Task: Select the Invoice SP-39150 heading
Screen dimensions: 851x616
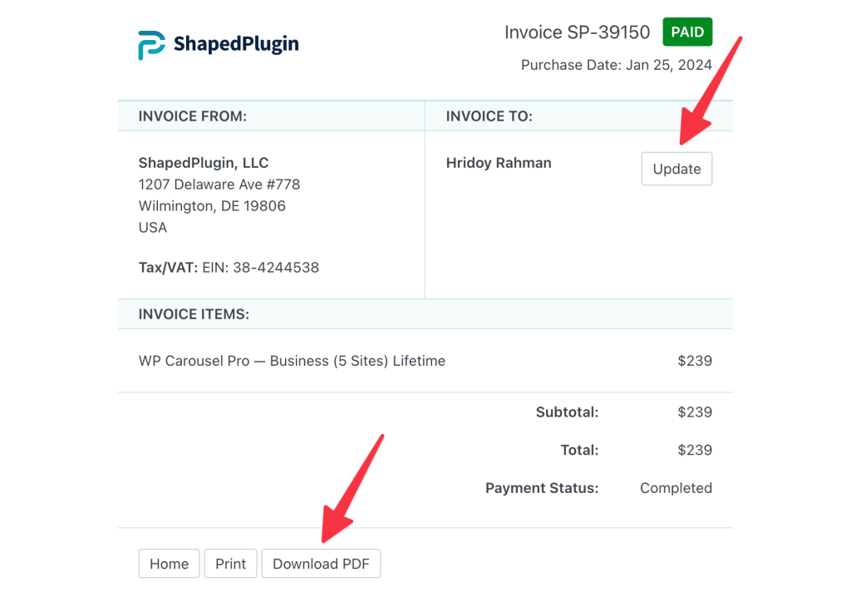Action: click(x=577, y=32)
